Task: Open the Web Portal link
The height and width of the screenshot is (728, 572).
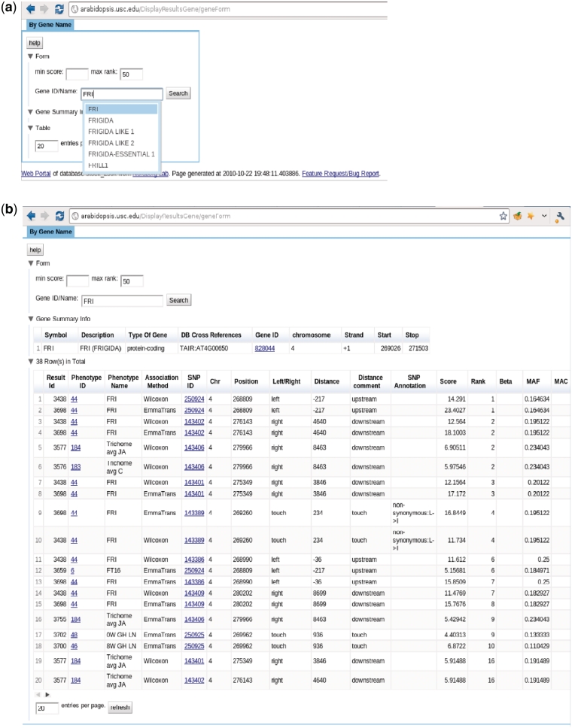Action: pyautogui.click(x=36, y=174)
